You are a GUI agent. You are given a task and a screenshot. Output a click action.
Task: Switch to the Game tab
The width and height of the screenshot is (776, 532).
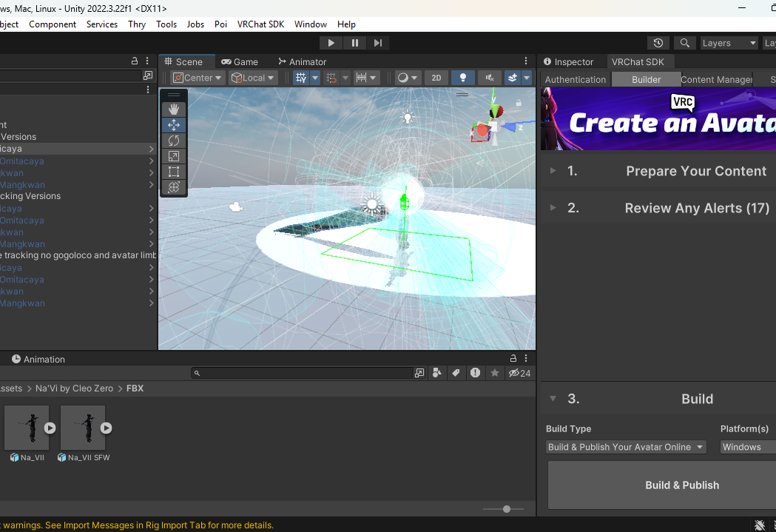[x=240, y=62]
